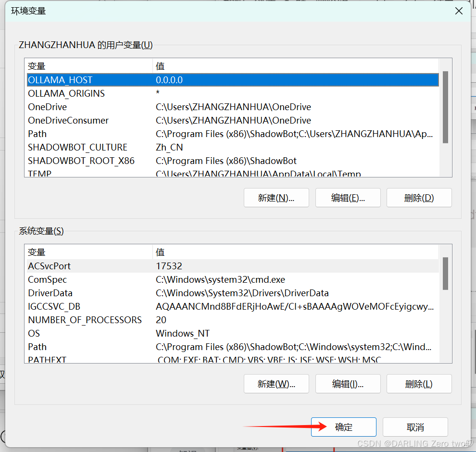
Task: Click 删除(L) for system variables
Action: pos(419,384)
